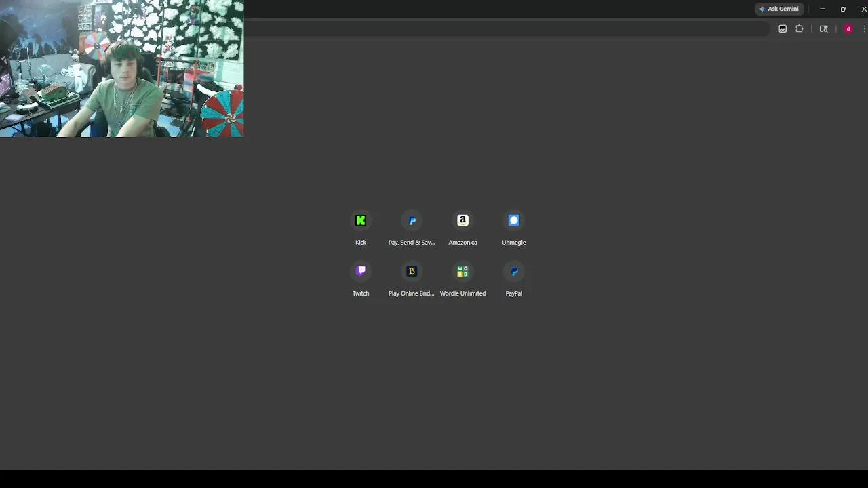Click the webcam overlay video feed
The height and width of the screenshot is (488, 868).
point(122,68)
